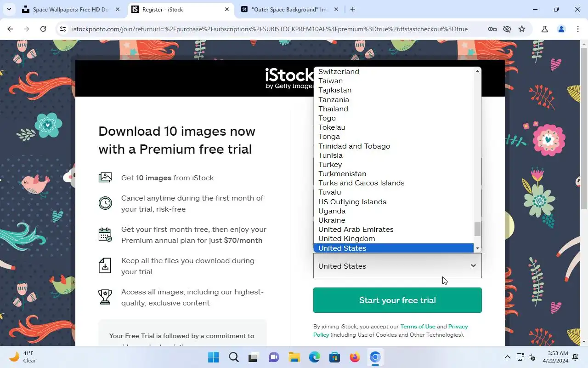Image resolution: width=588 pixels, height=368 pixels.
Task: Select Uganda from the country list
Action: (394, 211)
